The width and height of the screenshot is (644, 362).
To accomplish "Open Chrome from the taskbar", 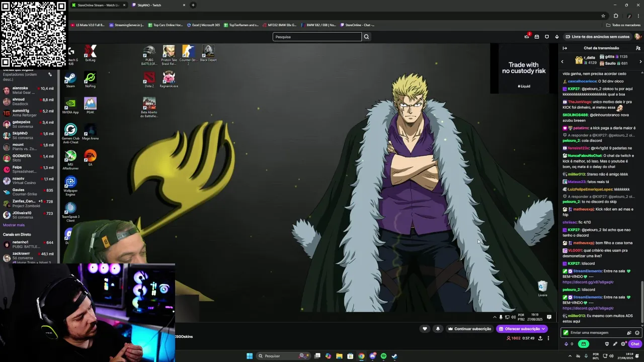I will point(361,356).
